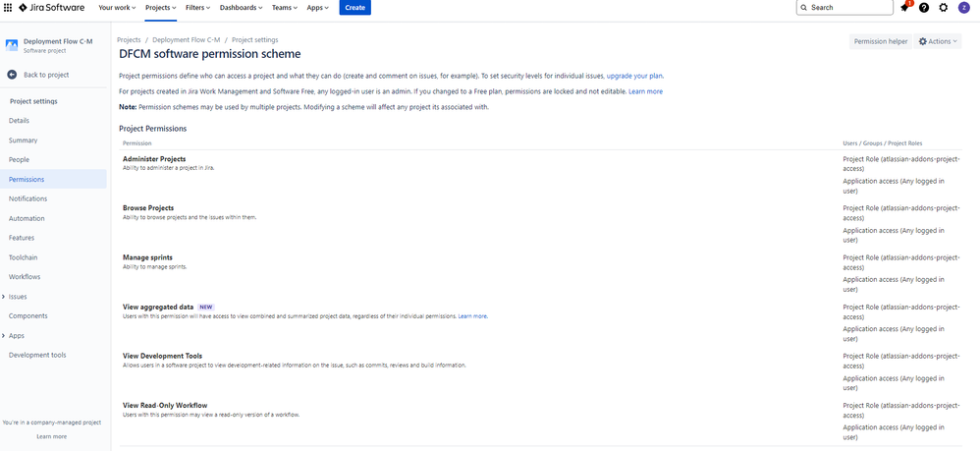Open the help question mark icon
Screen dimensions: 980x451
924,8
